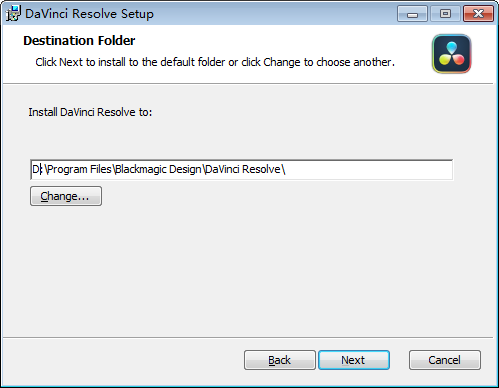Click blank space inside the destination path field

click(x=368, y=170)
